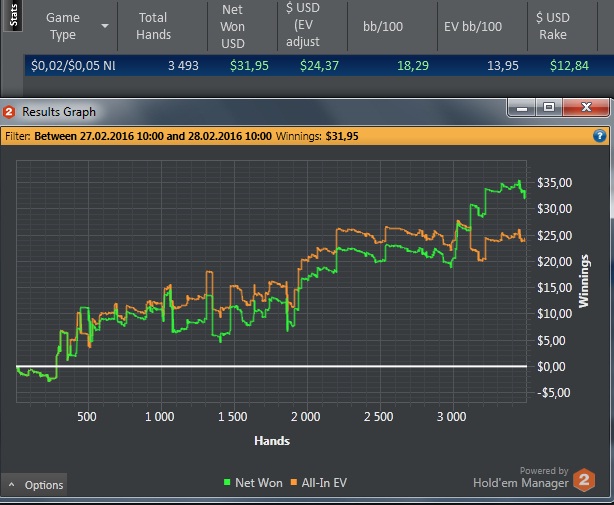
Task: Click the filter date range text
Action: click(153, 136)
